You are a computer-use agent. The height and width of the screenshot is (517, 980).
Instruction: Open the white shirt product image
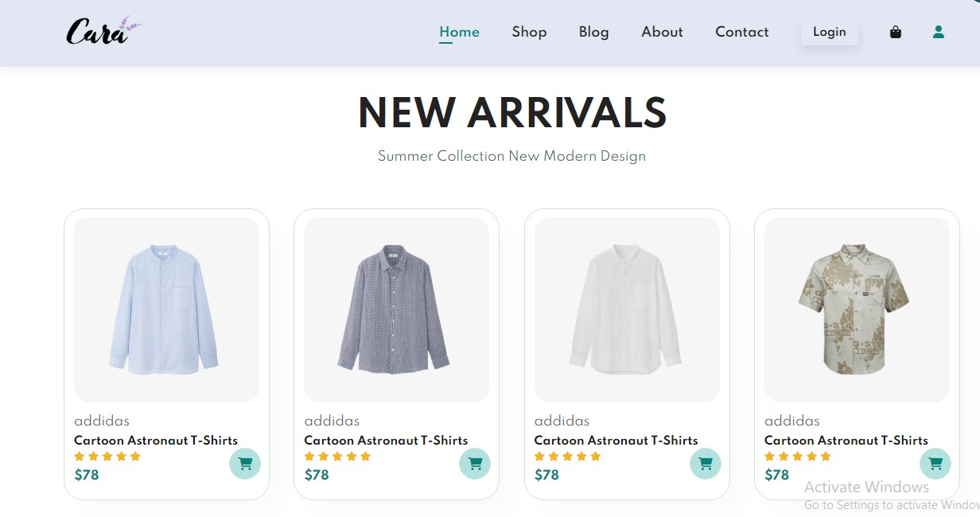point(627,309)
